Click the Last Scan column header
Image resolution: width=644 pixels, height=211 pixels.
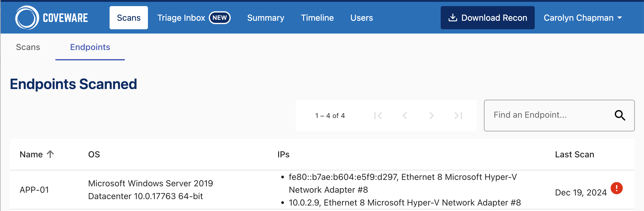(x=574, y=154)
